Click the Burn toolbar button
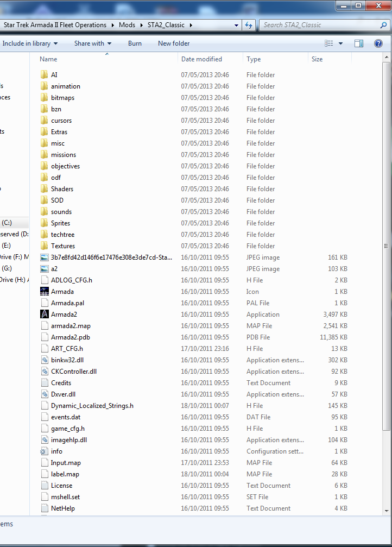 tap(135, 43)
